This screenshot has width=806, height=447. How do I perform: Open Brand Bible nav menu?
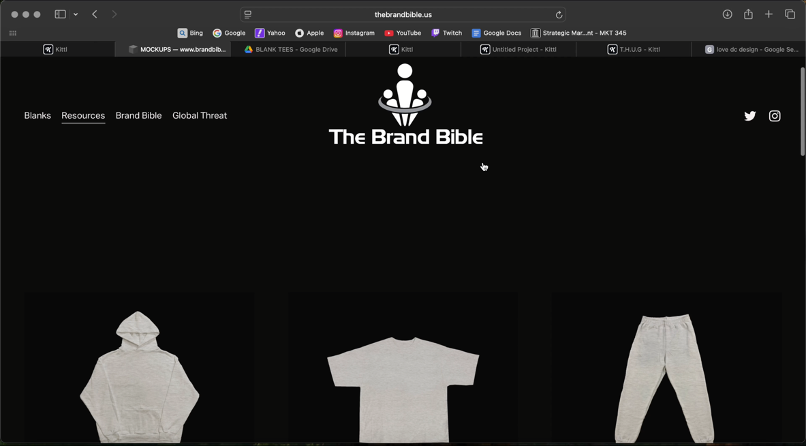[x=139, y=116]
